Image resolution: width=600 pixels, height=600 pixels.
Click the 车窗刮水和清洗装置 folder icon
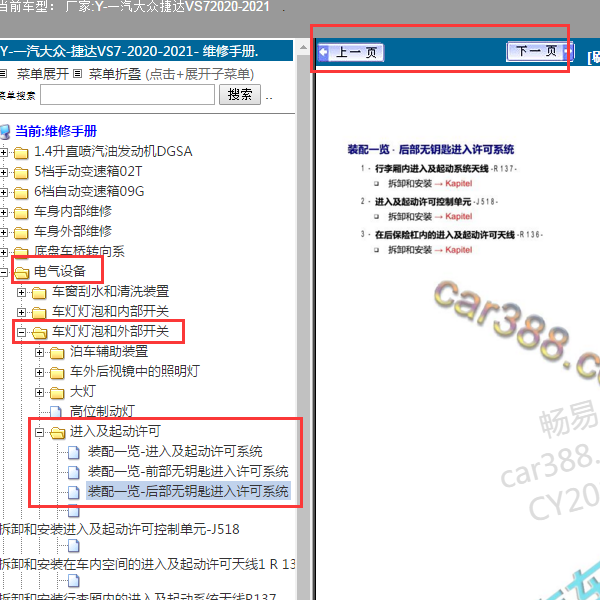[39, 293]
